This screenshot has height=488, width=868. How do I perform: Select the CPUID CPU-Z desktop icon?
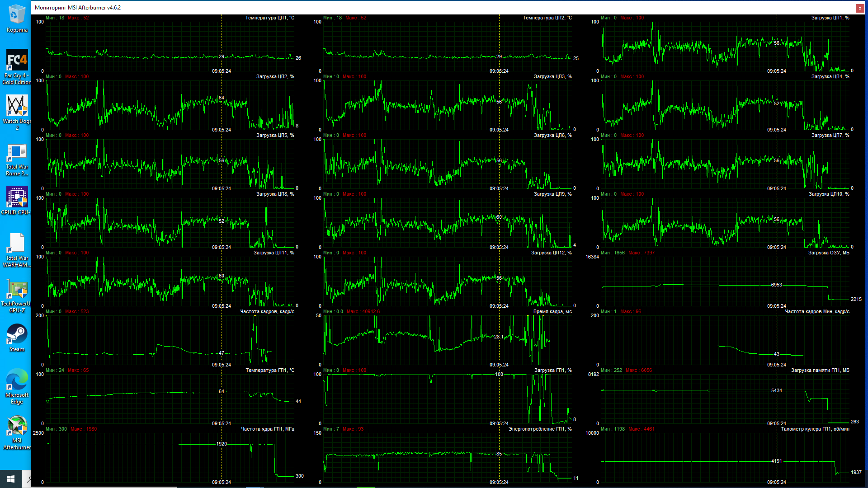pyautogui.click(x=17, y=198)
